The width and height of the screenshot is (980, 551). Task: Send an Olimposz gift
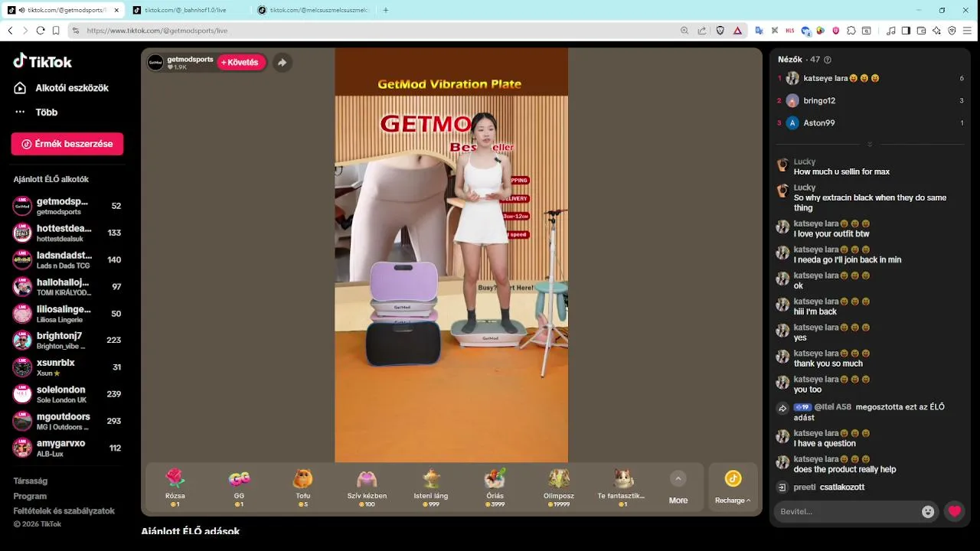(x=558, y=487)
